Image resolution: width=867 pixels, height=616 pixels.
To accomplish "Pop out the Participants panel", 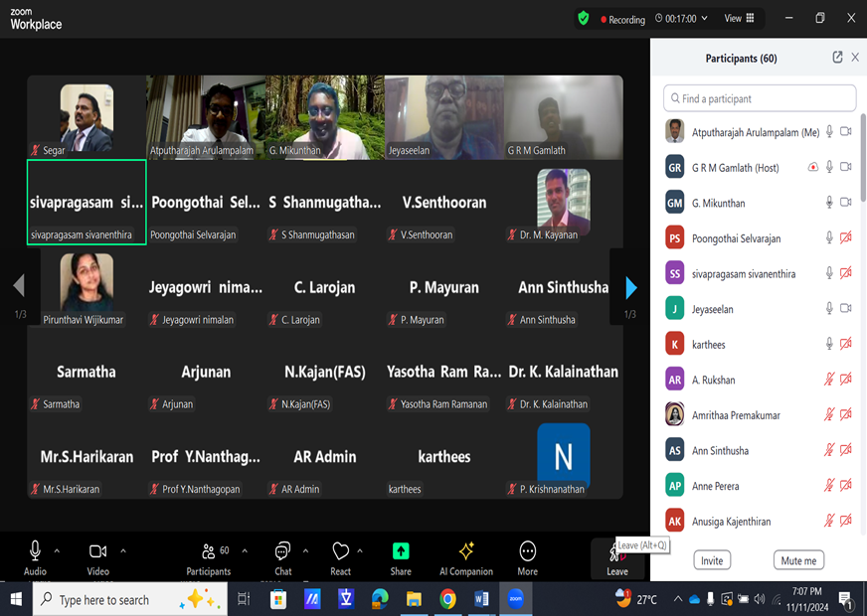I will click(x=837, y=58).
